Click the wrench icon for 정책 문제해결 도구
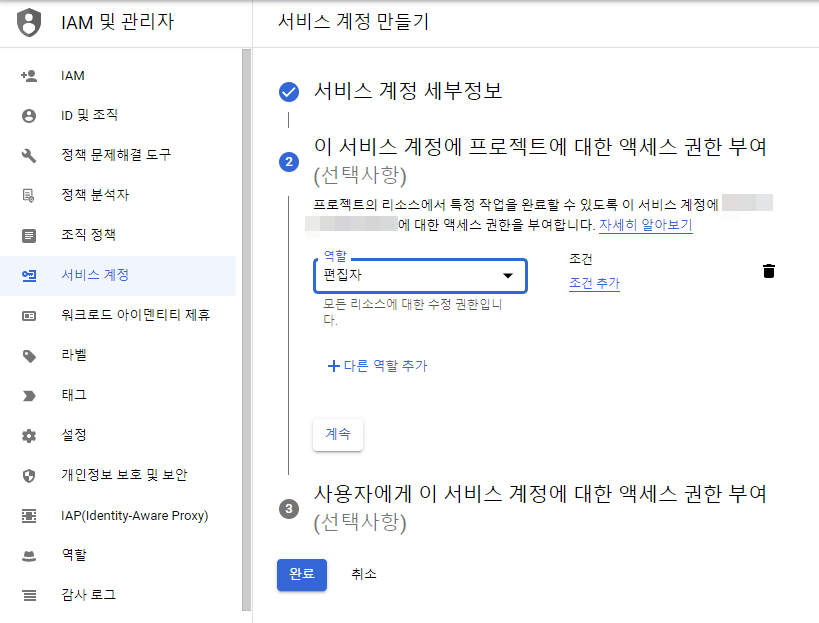The height and width of the screenshot is (623, 819). click(29, 155)
